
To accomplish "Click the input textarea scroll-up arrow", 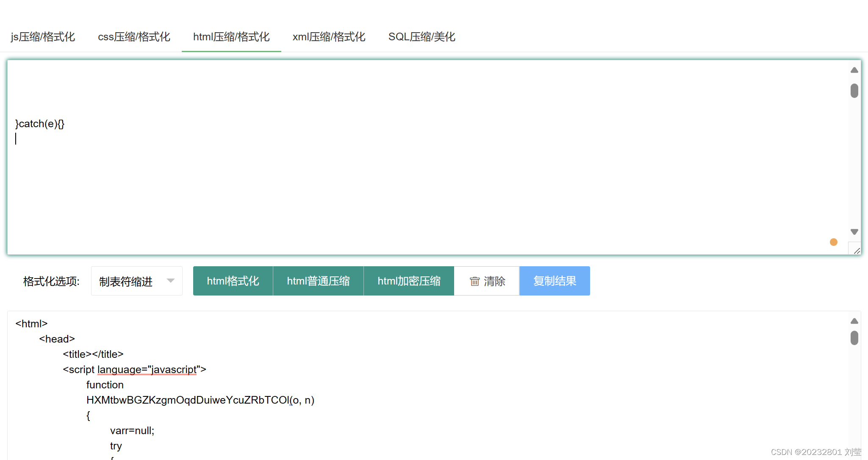I will pos(854,70).
